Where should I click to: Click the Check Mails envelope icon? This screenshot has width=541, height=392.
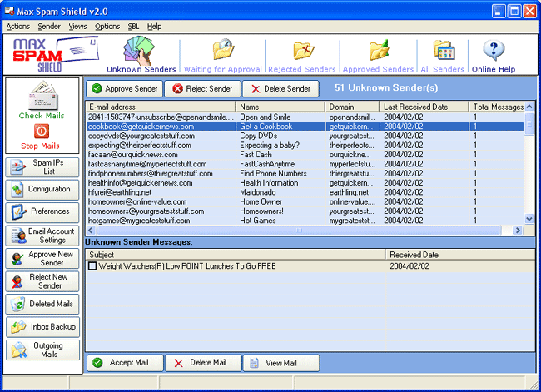coord(42,95)
